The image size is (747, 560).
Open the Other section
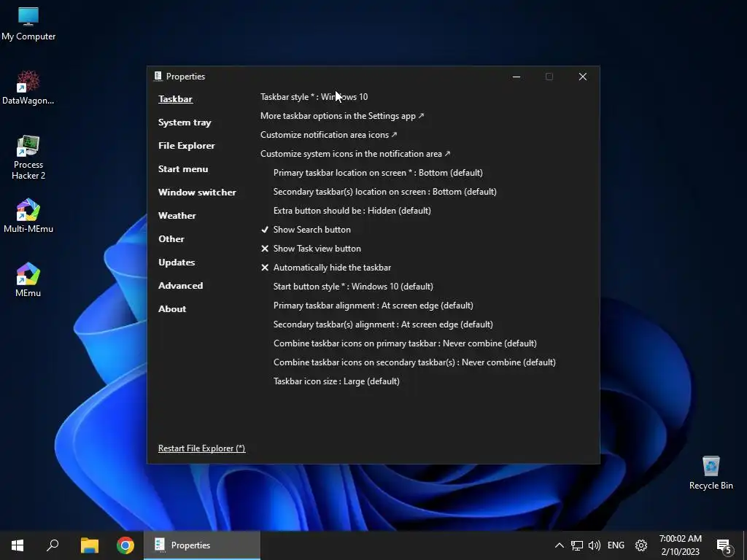click(171, 239)
